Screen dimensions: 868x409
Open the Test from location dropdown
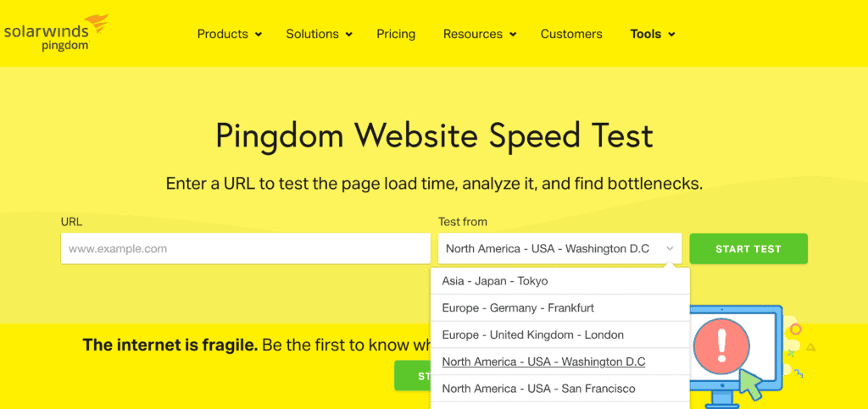pyautogui.click(x=559, y=249)
